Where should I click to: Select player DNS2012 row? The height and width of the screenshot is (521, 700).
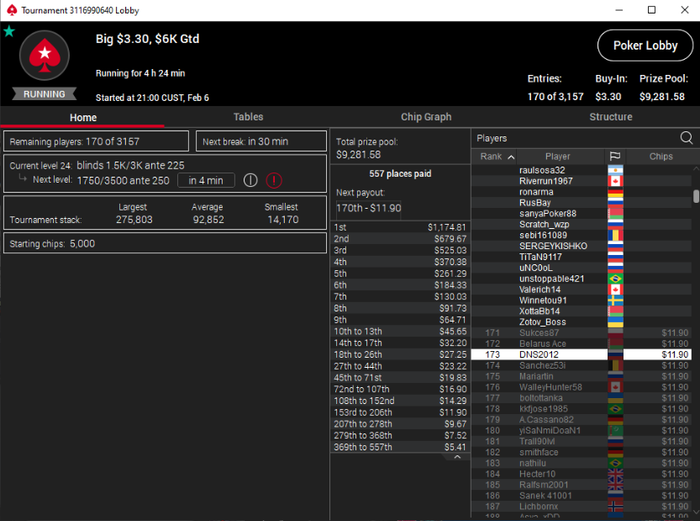click(x=582, y=354)
